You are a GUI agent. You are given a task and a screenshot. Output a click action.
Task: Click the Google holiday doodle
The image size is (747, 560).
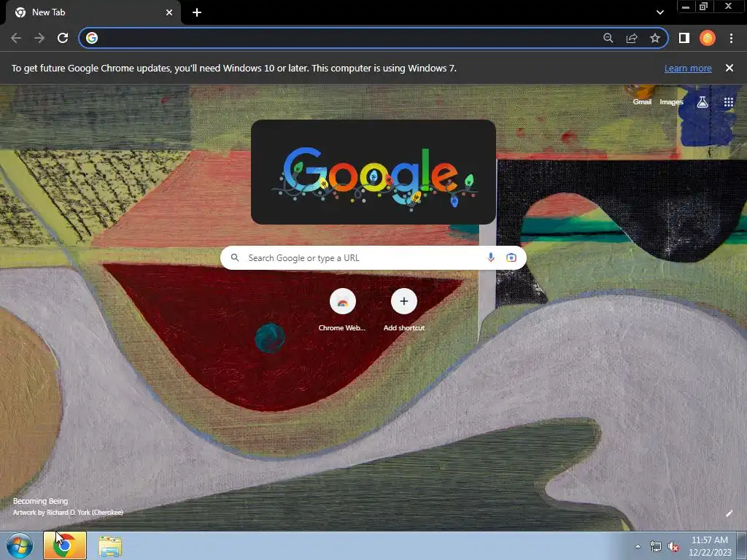coord(373,172)
